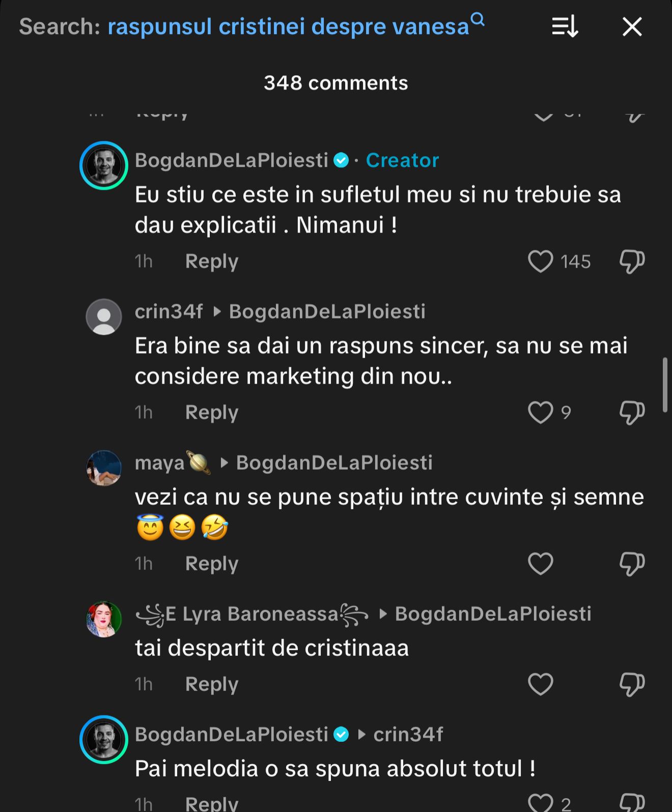
Task: Reply to E Lyra Baroneassa's comment
Action: click(211, 684)
